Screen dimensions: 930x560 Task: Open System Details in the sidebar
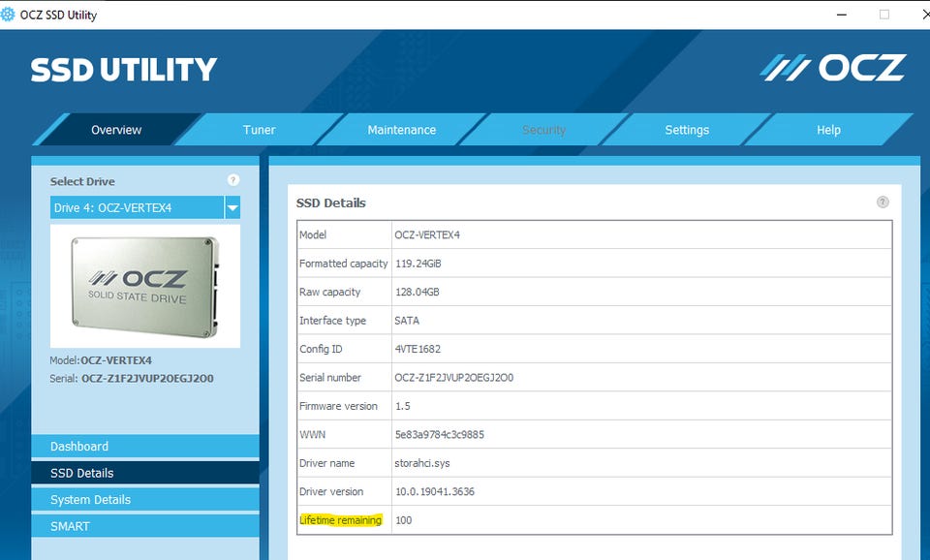tap(145, 500)
